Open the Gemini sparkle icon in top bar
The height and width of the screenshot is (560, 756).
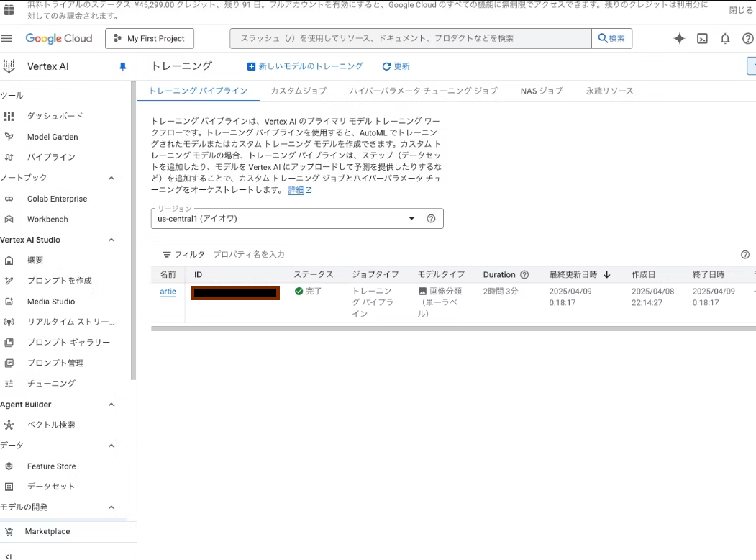tap(679, 38)
